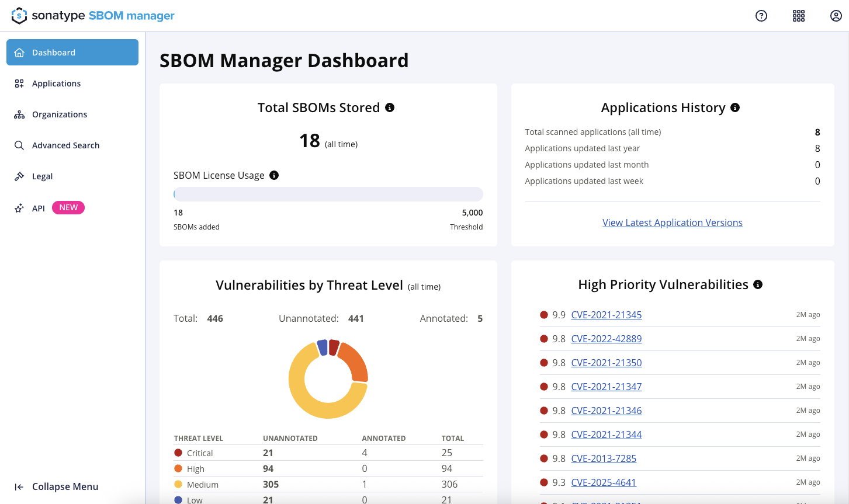
Task: Open CVE-2021-21346 vulnerability link
Action: (607, 411)
